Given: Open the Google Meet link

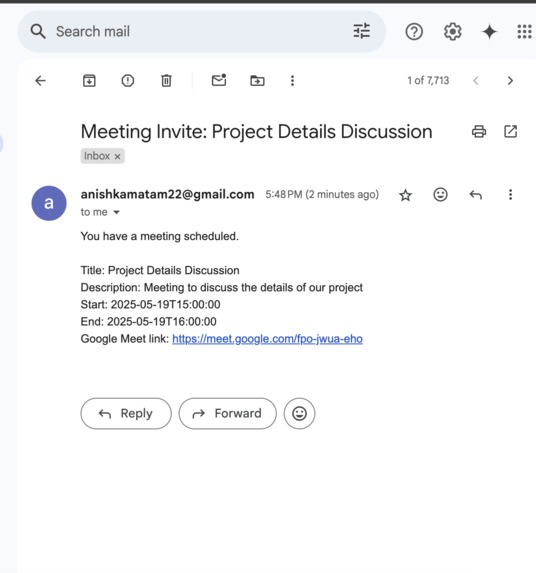Looking at the screenshot, I should point(267,339).
